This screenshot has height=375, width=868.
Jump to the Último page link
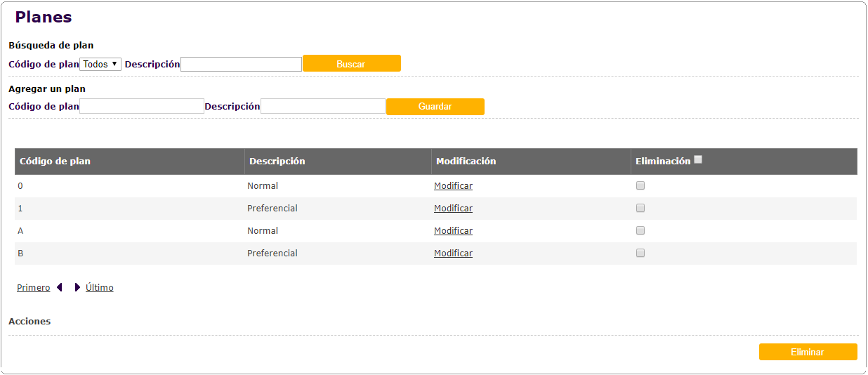[100, 288]
